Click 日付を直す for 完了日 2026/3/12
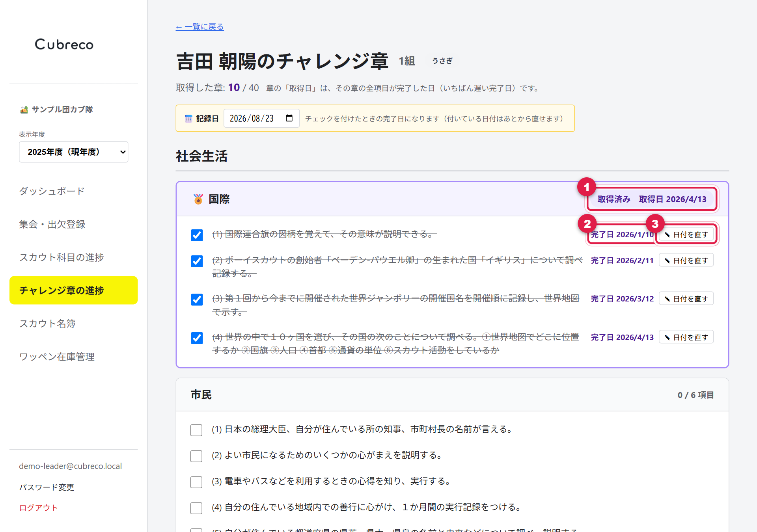Image resolution: width=757 pixels, height=532 pixels. (x=686, y=299)
